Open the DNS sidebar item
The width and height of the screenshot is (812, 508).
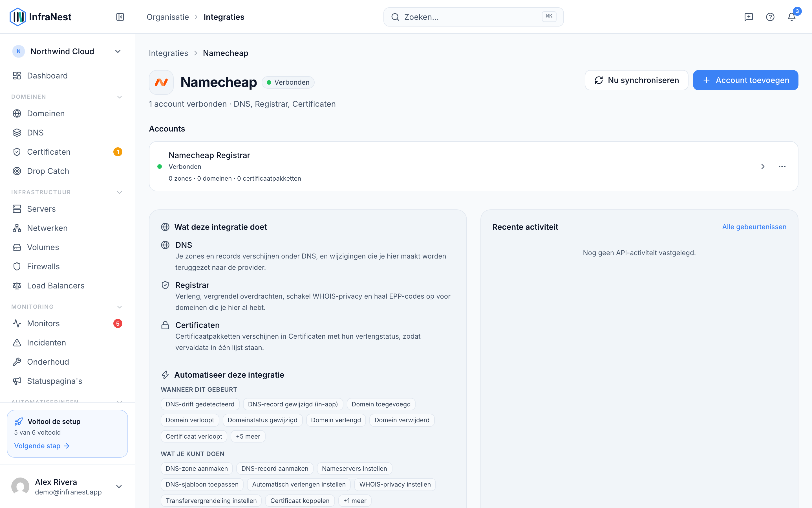click(x=67, y=133)
